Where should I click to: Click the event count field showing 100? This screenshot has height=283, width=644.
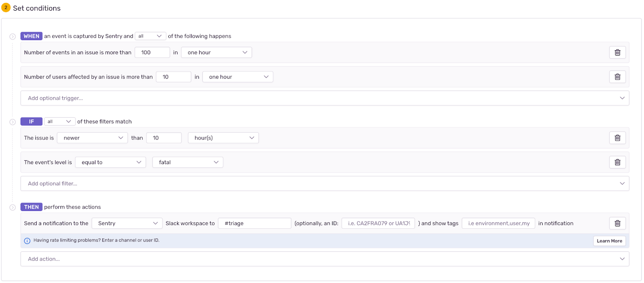(x=152, y=52)
